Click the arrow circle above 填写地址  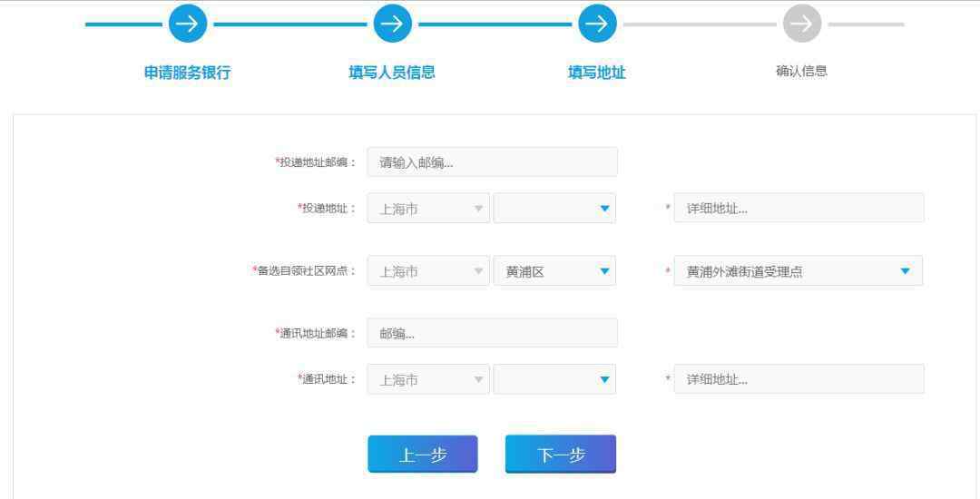tap(597, 24)
